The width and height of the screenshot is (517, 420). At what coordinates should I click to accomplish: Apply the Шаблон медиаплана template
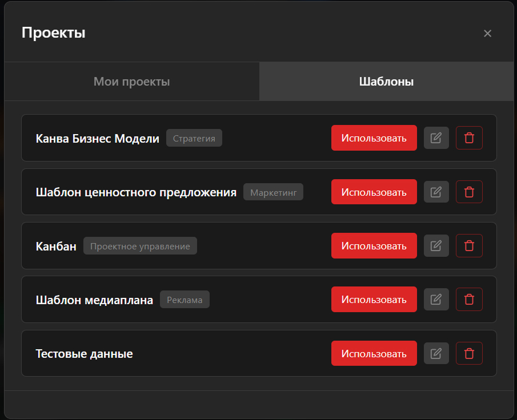tap(374, 300)
